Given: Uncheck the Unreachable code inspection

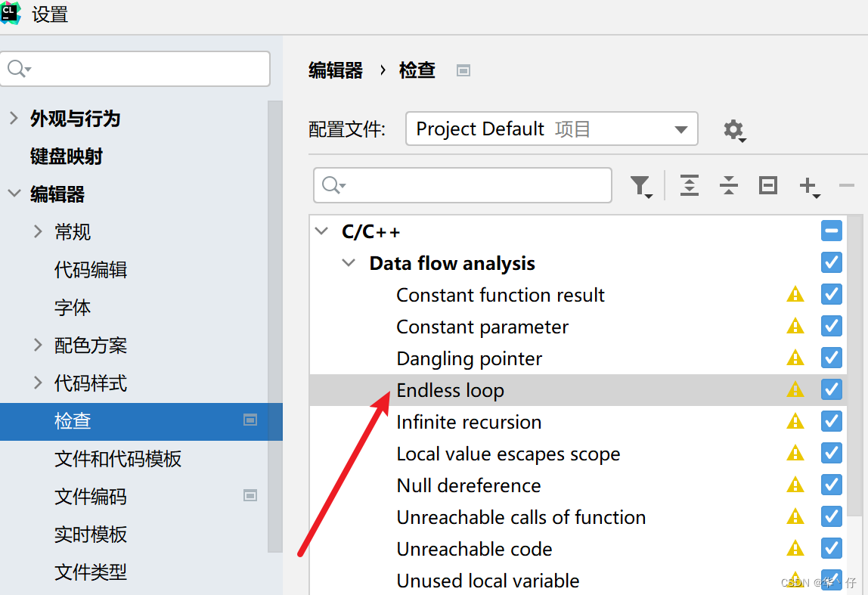Looking at the screenshot, I should pyautogui.click(x=831, y=548).
